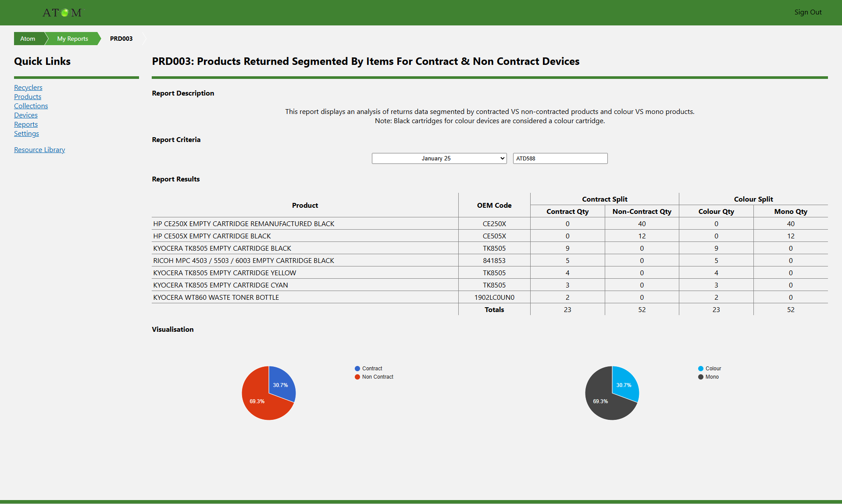Click the dark Mono legend dot
The width and height of the screenshot is (842, 504).
click(701, 377)
